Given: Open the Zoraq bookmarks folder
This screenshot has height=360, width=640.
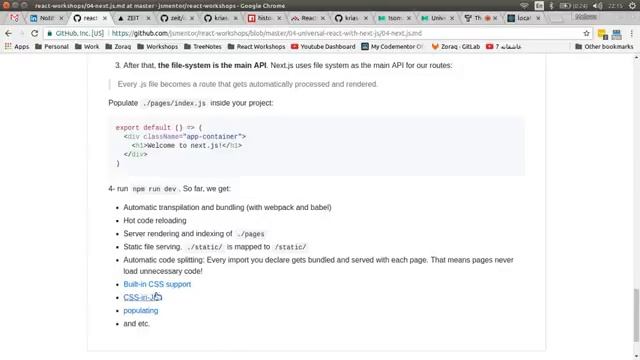Looking at the screenshot, I should pos(118,47).
